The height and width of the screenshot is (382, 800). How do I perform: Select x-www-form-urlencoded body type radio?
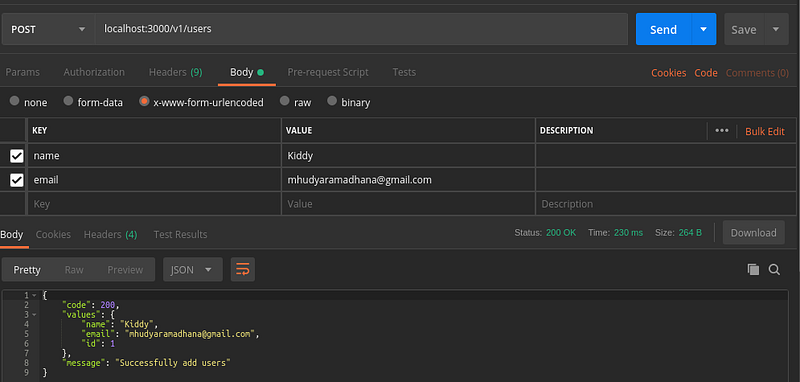pyautogui.click(x=144, y=101)
